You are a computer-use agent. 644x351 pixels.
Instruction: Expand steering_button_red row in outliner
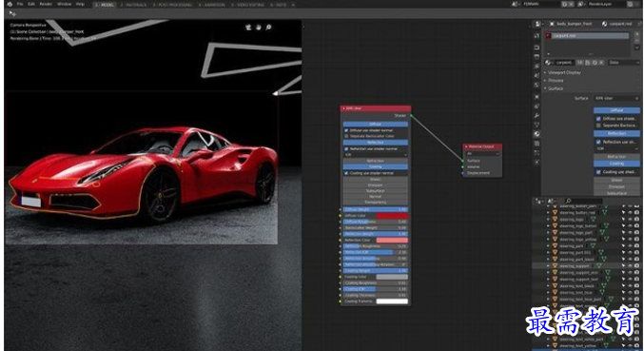point(548,213)
